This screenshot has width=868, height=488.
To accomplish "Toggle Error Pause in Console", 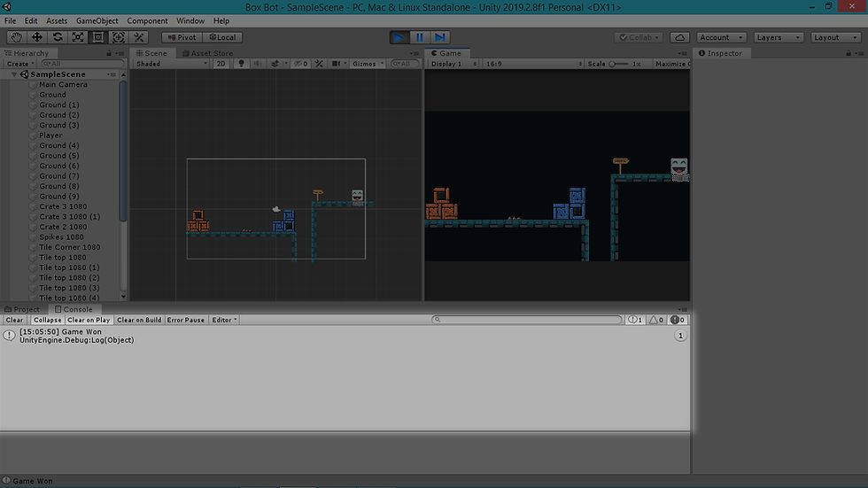I will [185, 320].
